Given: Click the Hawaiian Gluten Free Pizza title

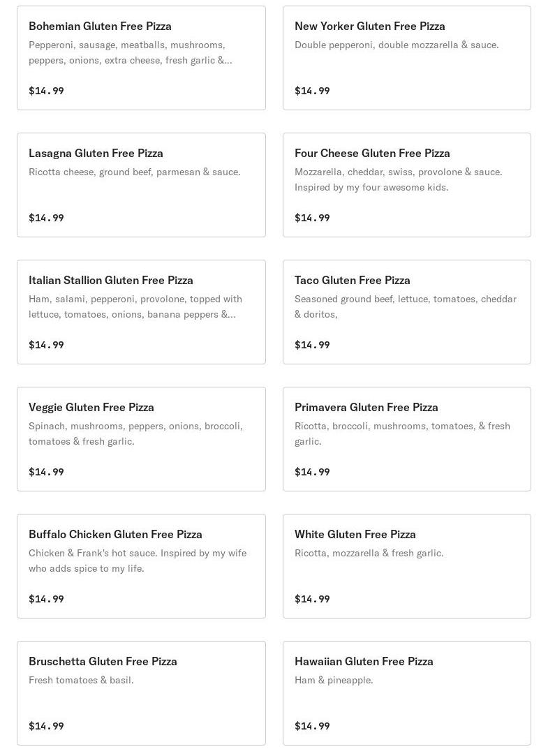Looking at the screenshot, I should 364,662.
